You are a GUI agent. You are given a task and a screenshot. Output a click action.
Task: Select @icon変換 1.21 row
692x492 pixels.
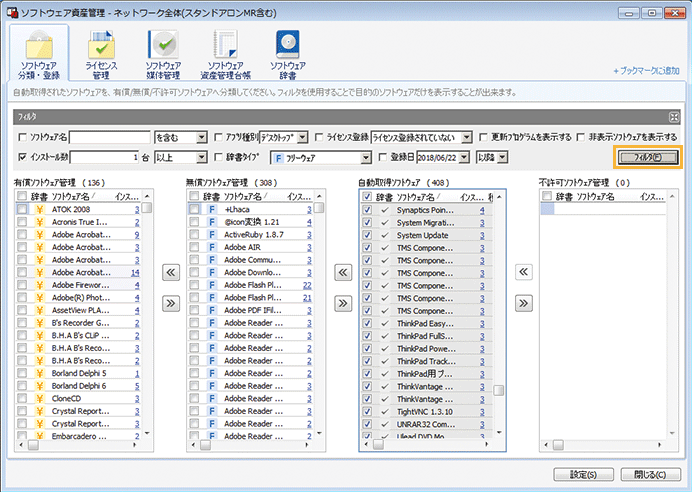[x=251, y=222]
